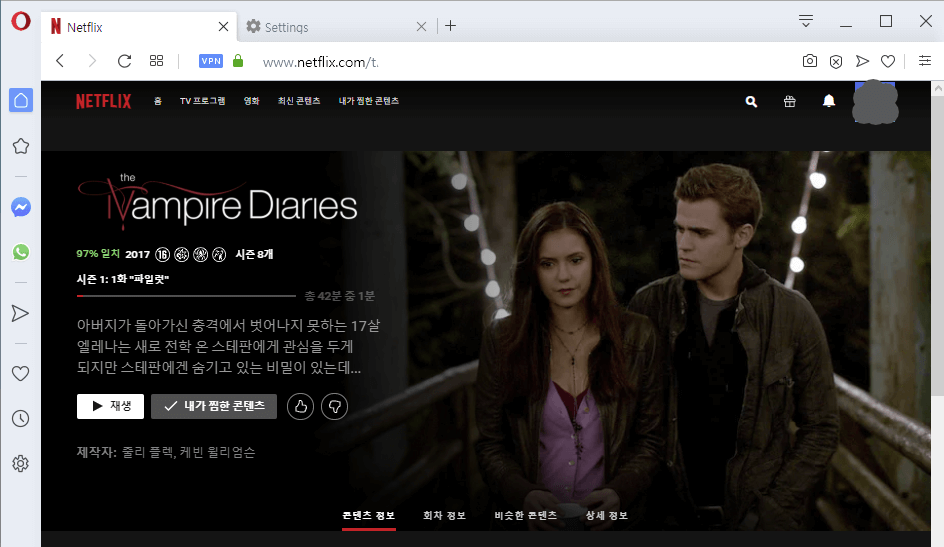This screenshot has width=944, height=547.
Task: Open Facebook Messenger in sidebar
Action: coord(21,208)
